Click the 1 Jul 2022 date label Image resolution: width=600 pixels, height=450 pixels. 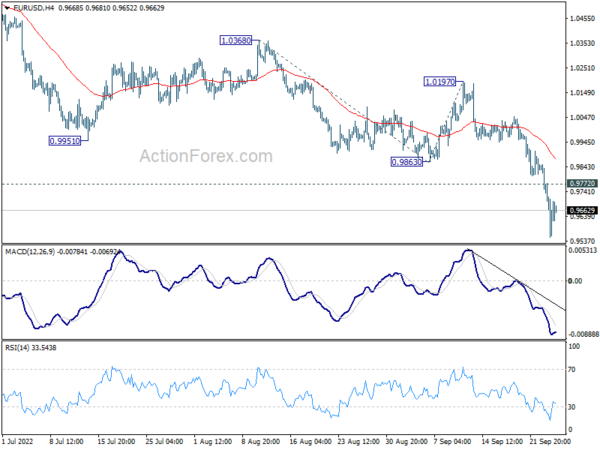click(18, 441)
